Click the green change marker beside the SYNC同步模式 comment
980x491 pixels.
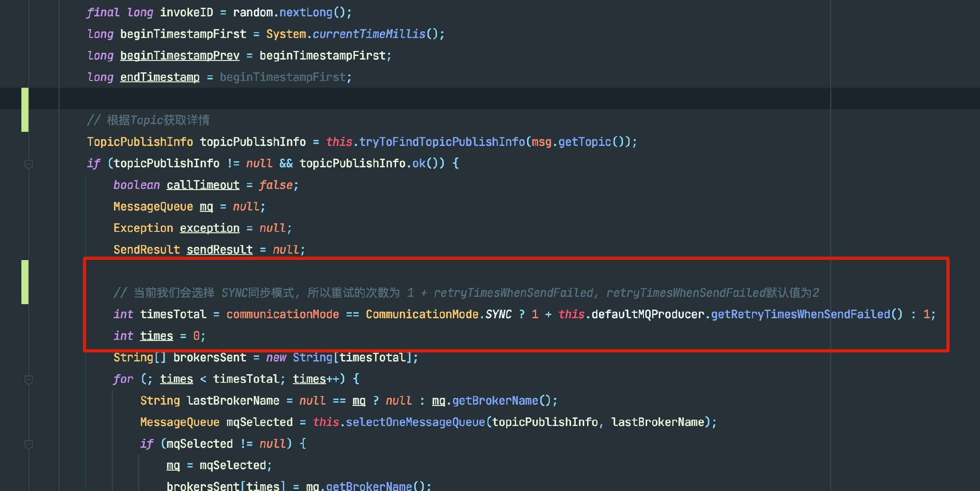25,282
